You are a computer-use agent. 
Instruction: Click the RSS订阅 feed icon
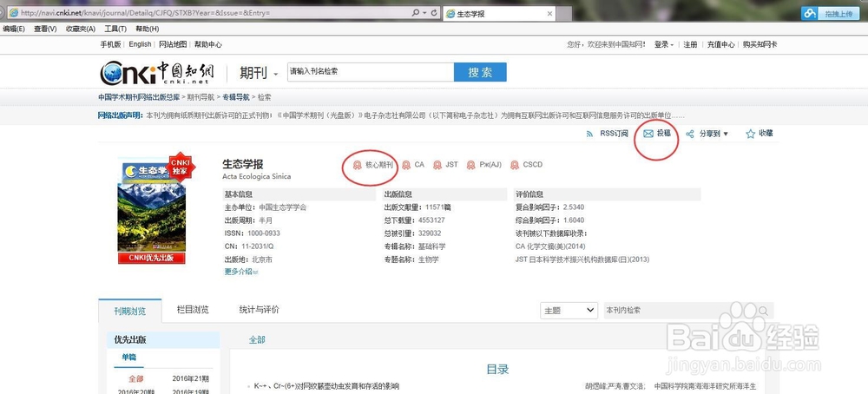[589, 134]
